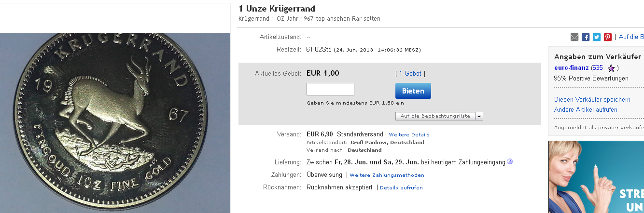This screenshot has width=644, height=213.
Task: Open the 1 Gebot bid history link
Action: click(410, 74)
